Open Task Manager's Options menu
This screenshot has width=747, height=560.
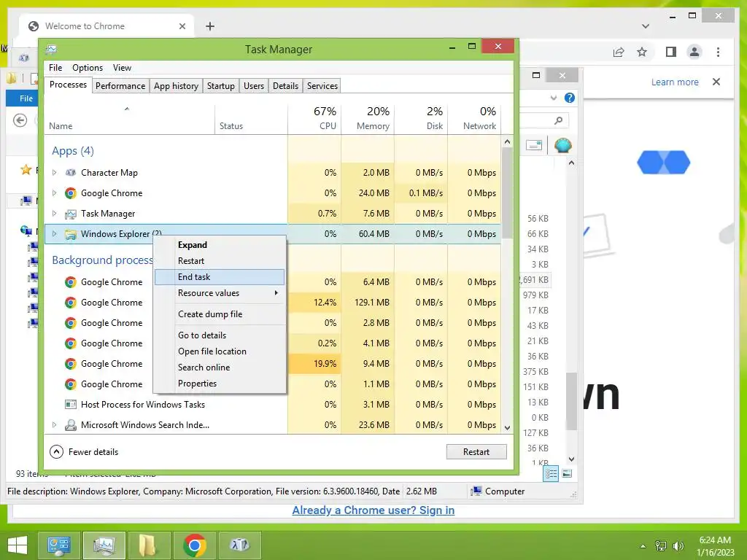click(88, 68)
